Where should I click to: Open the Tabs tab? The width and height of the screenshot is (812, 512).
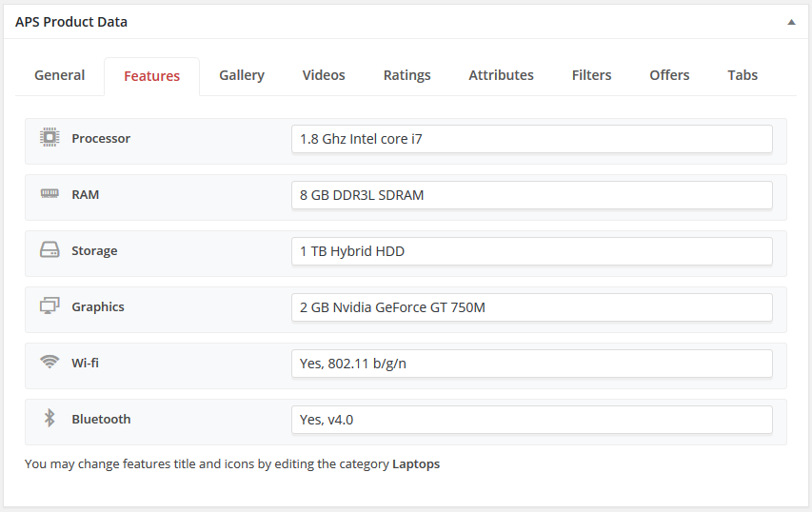click(x=743, y=75)
